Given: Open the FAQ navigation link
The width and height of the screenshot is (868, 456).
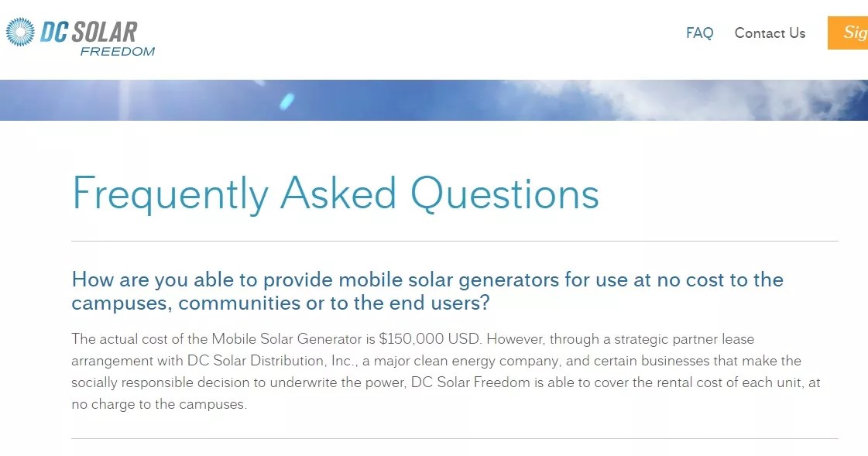Looking at the screenshot, I should 699,33.
